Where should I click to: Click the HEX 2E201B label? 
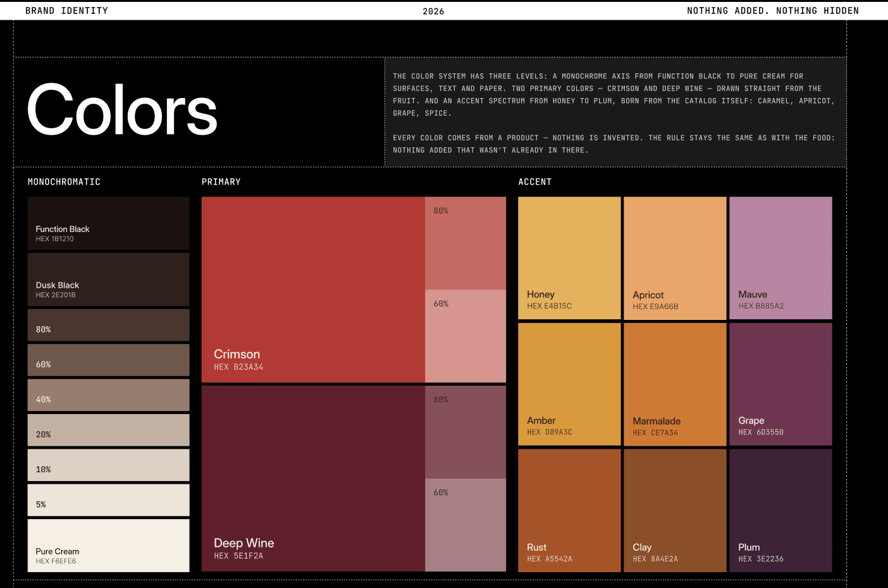(x=56, y=295)
